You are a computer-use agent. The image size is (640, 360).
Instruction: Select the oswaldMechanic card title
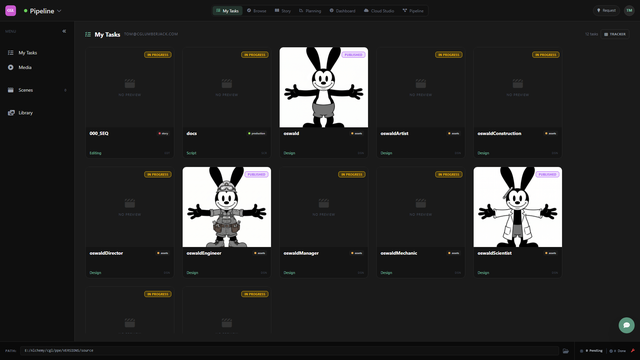[x=399, y=253]
